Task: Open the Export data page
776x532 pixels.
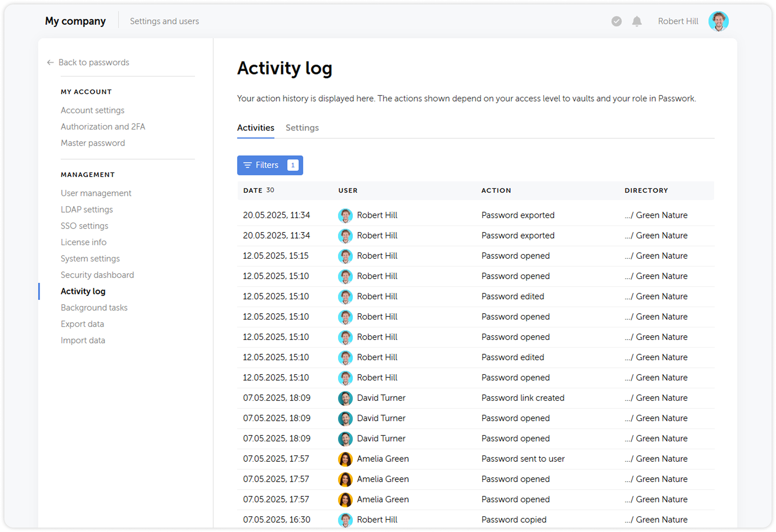Action: point(82,324)
